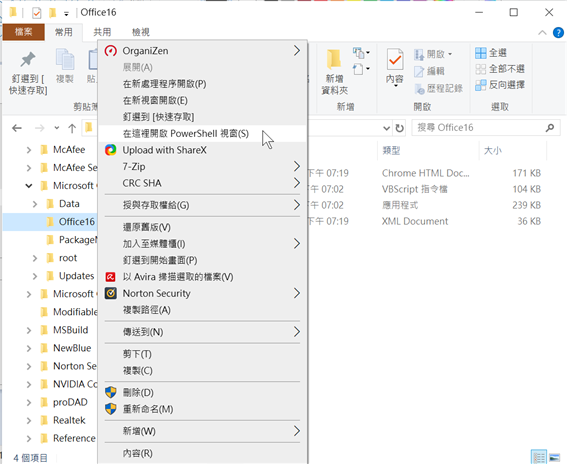The height and width of the screenshot is (464, 567).
Task: Click the History (歷程記錄) ribbon icon
Action: tap(419, 89)
